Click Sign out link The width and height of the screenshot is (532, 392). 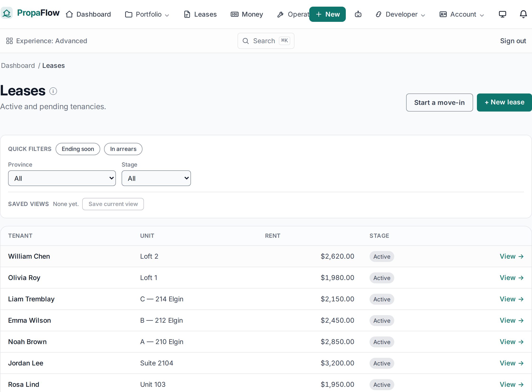tap(513, 41)
